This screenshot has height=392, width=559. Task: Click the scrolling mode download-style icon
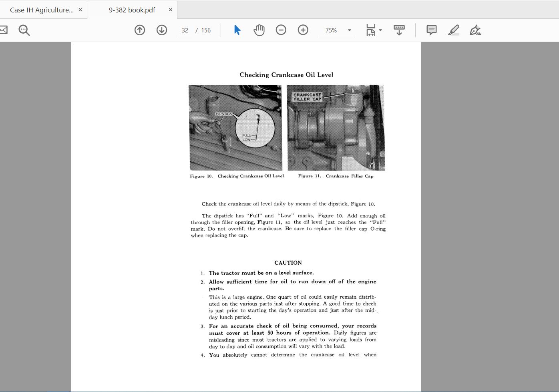[399, 30]
